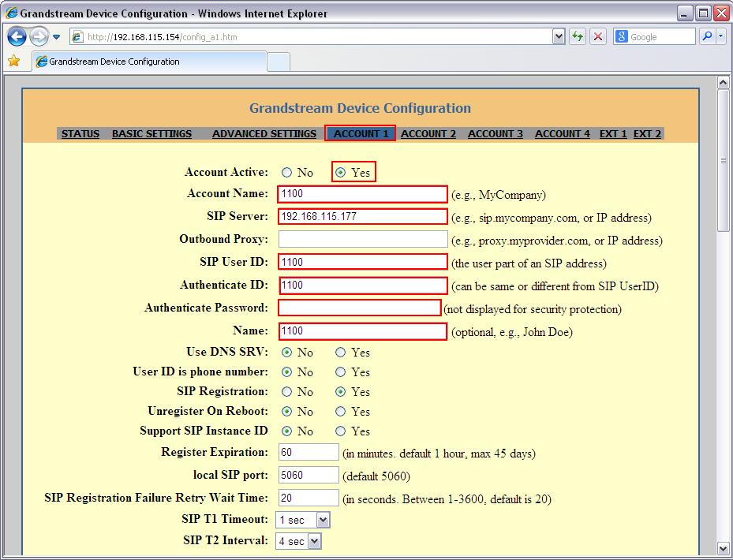Set SIP Registration to Yes

tap(340, 392)
